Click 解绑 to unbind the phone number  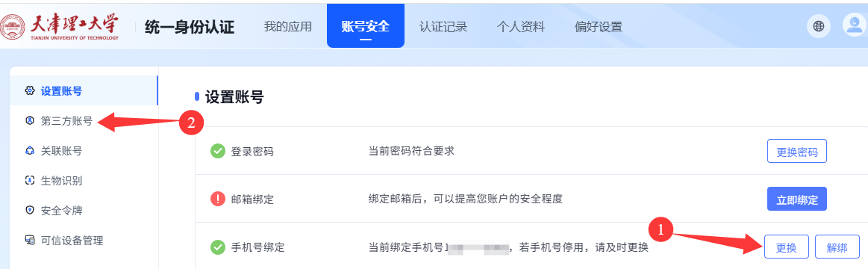coord(837,247)
